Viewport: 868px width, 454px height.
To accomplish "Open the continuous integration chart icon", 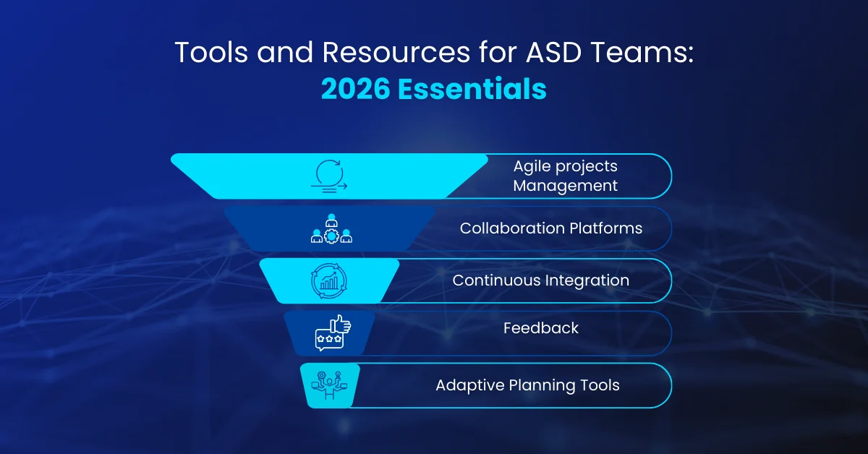I will click(330, 280).
